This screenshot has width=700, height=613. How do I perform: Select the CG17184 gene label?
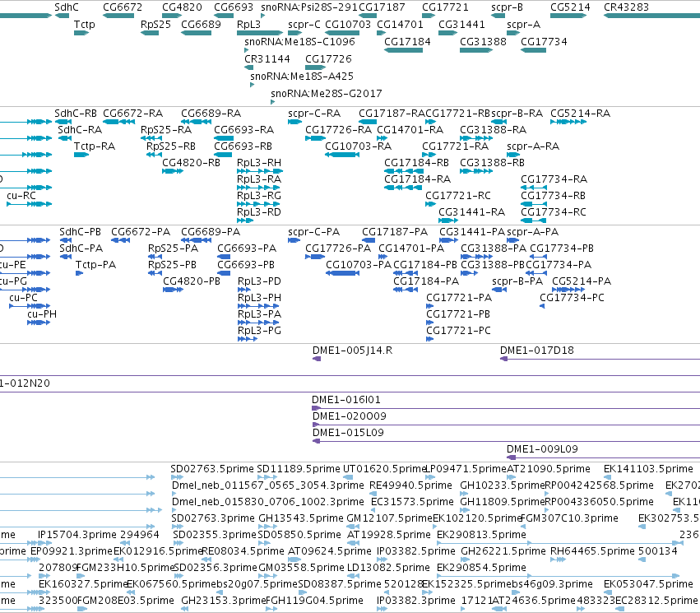click(407, 42)
